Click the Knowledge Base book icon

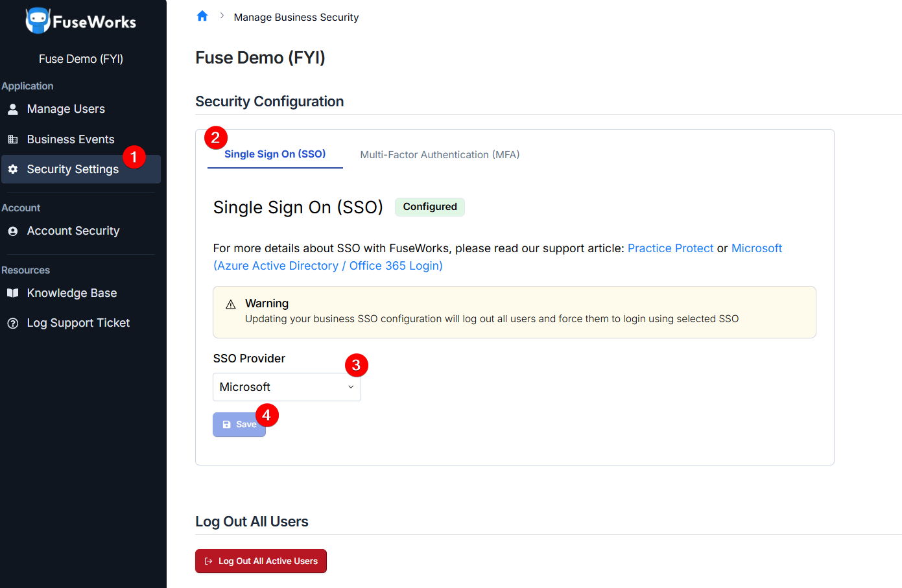tap(13, 293)
